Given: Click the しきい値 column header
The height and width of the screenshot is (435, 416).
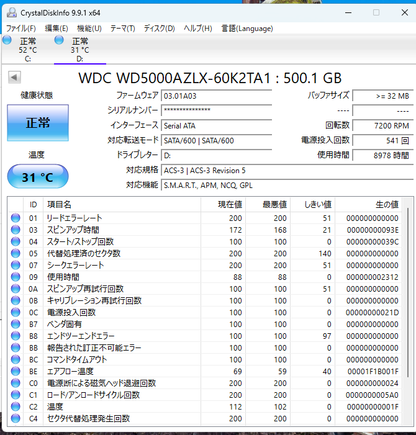Looking at the screenshot, I should [x=313, y=205].
